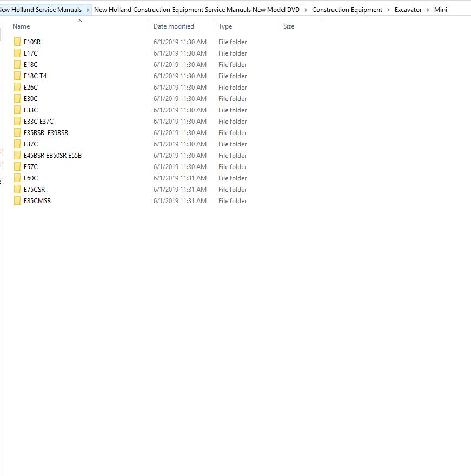Click the E33C E37C folder icon

18,122
